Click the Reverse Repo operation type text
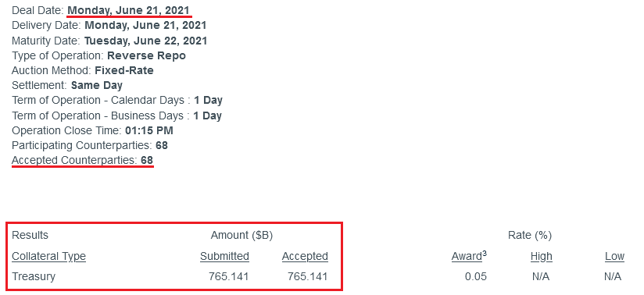The image size is (644, 295). 146,55
